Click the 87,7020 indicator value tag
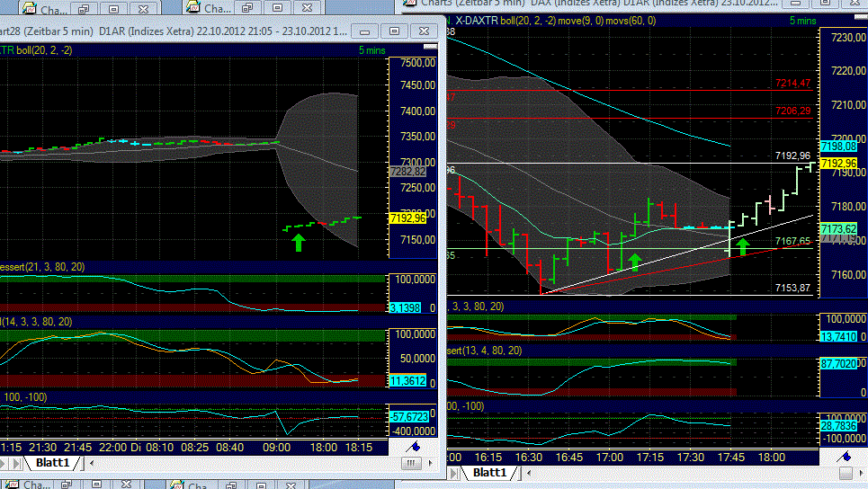This screenshot has width=868, height=489. 838,364
